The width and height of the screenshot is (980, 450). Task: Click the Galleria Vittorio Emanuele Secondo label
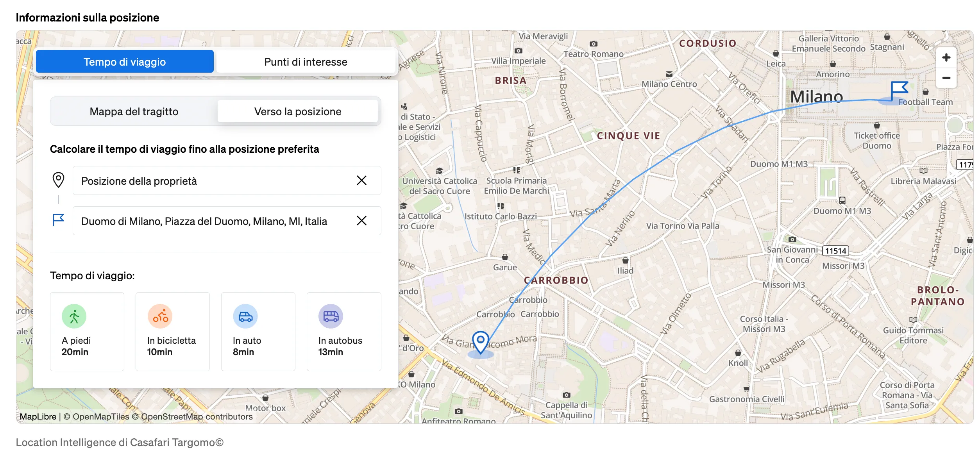(829, 43)
